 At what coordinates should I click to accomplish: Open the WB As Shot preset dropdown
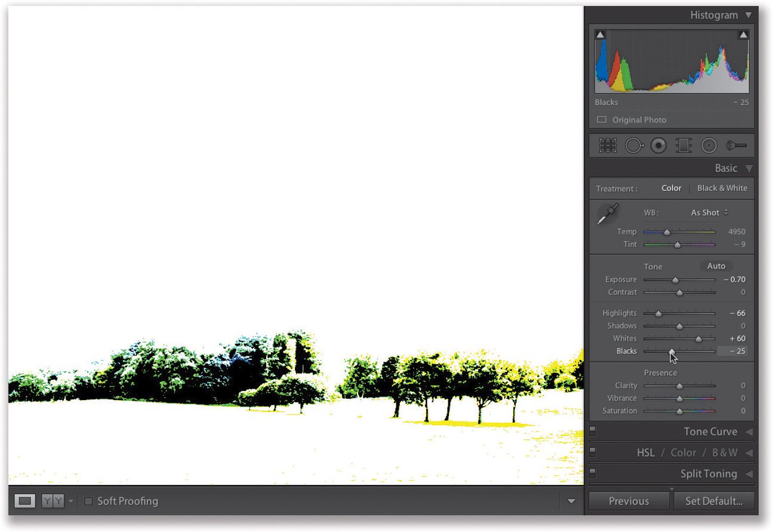pos(710,213)
